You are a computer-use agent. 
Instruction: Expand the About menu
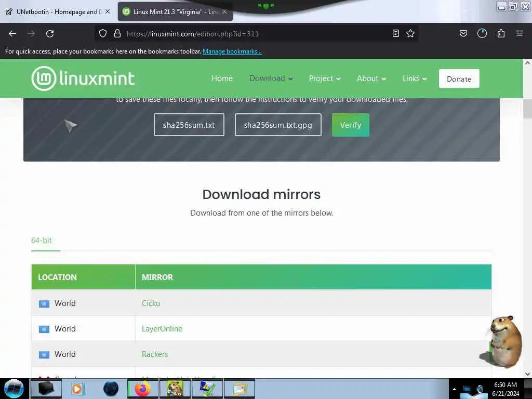click(x=371, y=78)
